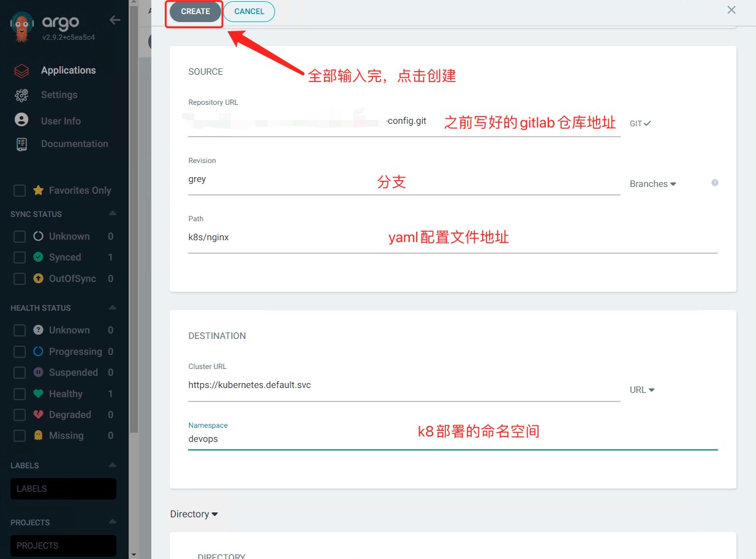Click the Argo octopus logo
The width and height of the screenshot is (756, 559).
(x=22, y=26)
